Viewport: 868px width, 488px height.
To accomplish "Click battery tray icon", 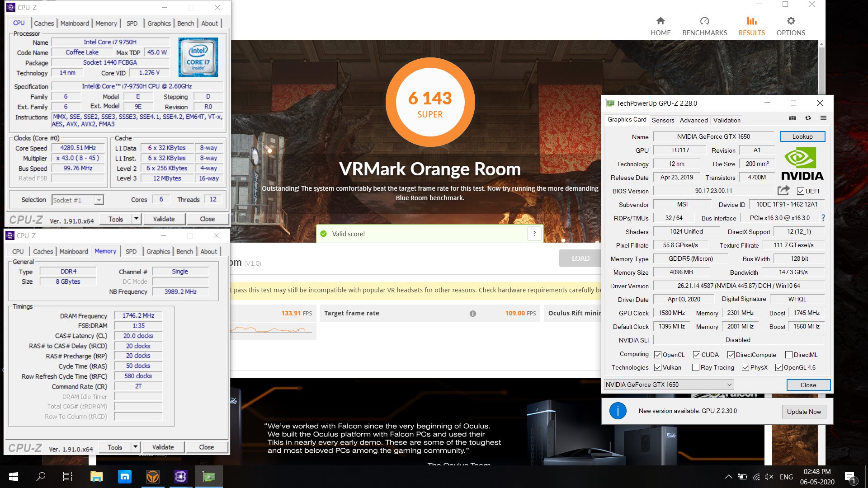I will point(742,477).
